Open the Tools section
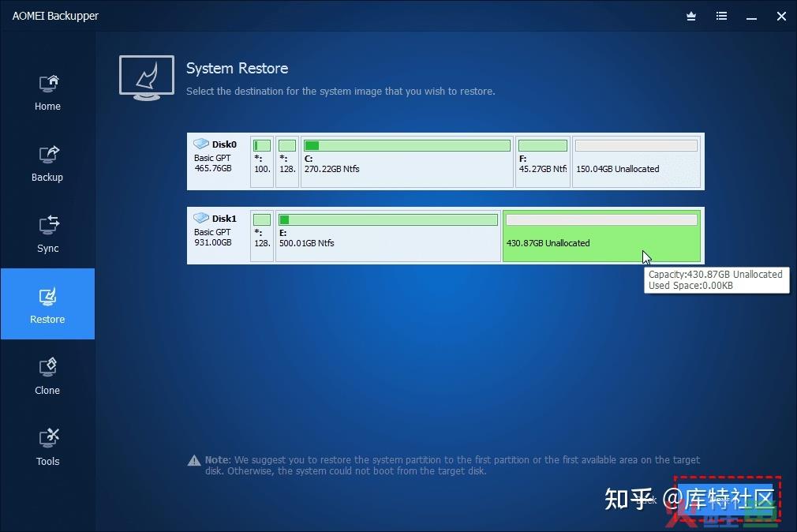The height and width of the screenshot is (532, 797). pyautogui.click(x=47, y=448)
